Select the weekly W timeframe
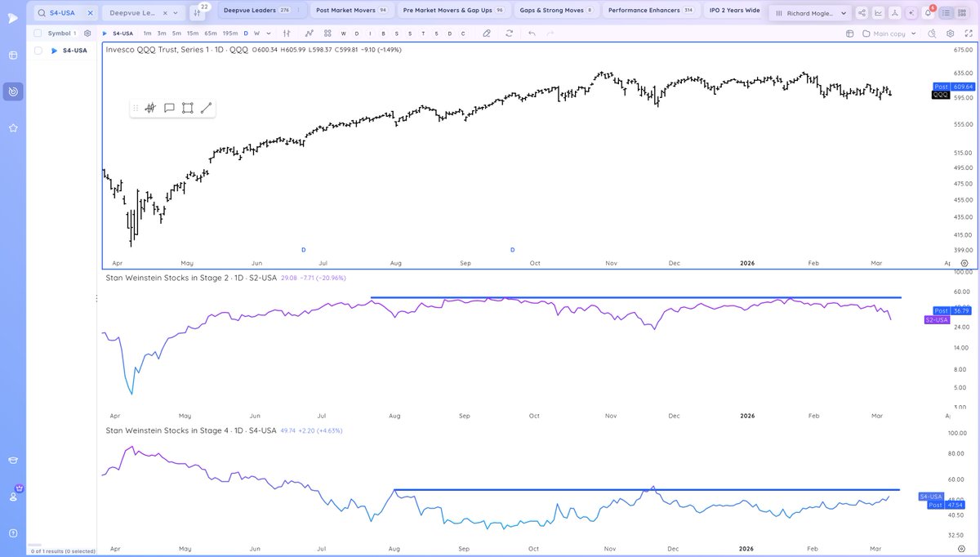This screenshot has height=557, width=980. [x=256, y=33]
